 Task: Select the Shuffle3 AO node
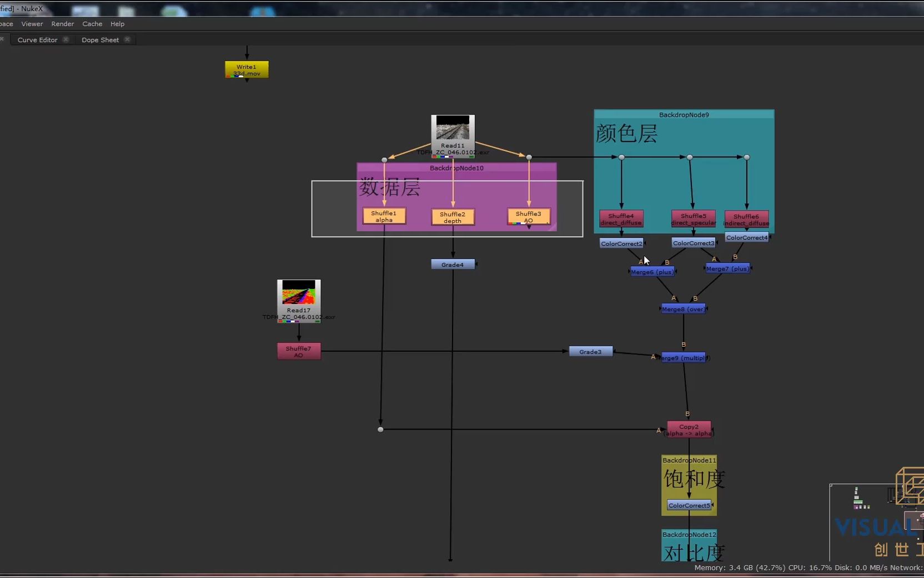click(x=529, y=217)
